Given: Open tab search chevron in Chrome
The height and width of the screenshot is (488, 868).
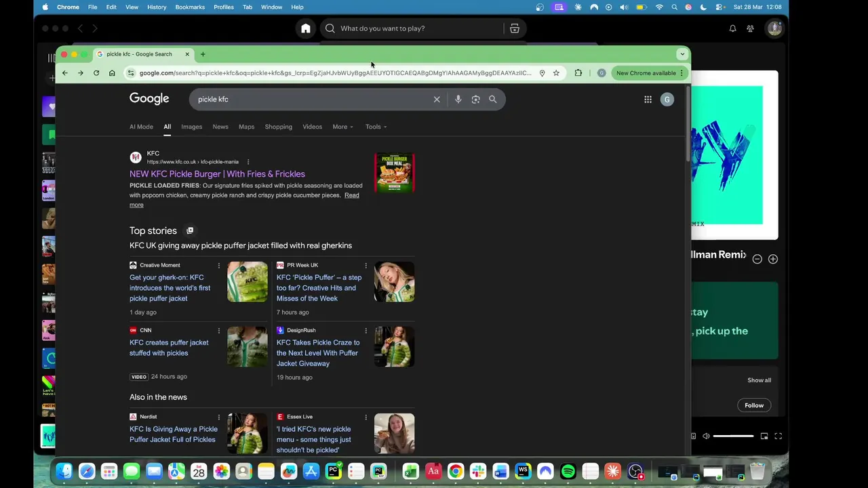Looking at the screenshot, I should [682, 54].
